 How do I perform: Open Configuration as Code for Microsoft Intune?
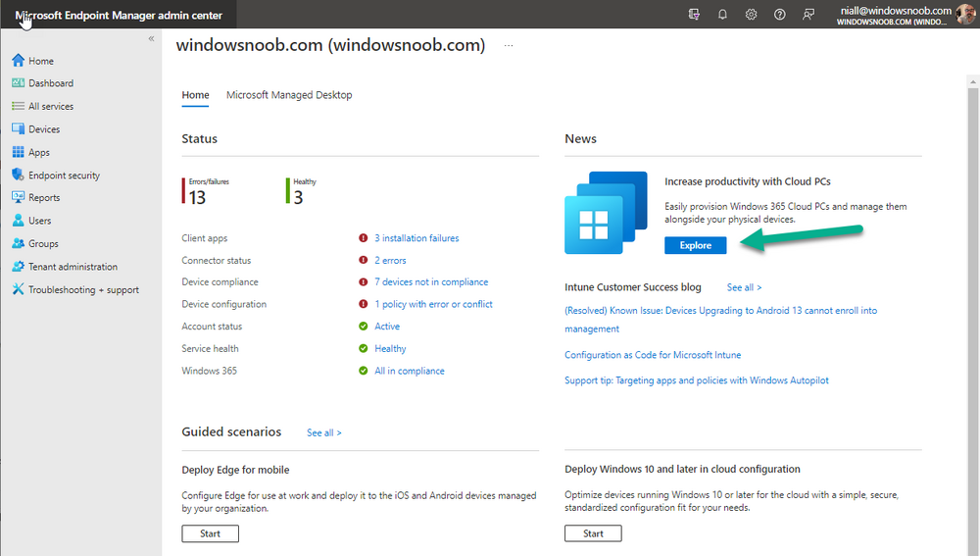coord(653,355)
